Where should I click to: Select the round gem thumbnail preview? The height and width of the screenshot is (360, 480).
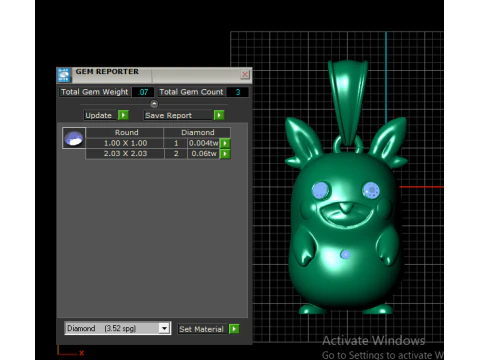point(74,138)
